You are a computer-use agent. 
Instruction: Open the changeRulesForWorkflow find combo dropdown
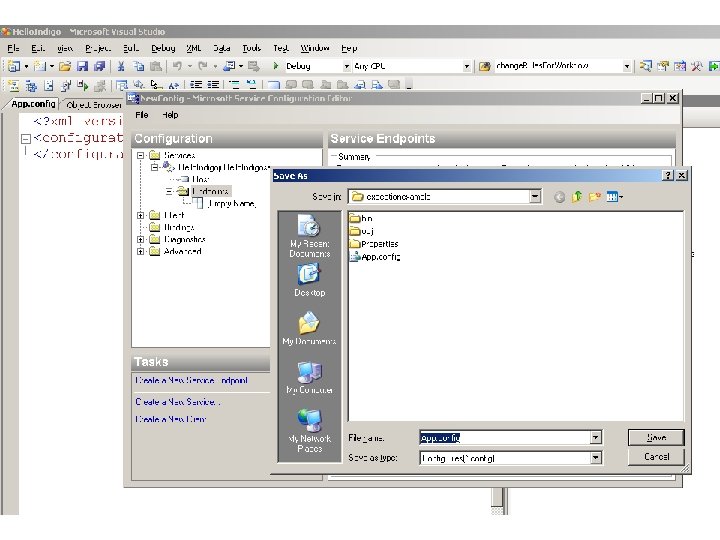(627, 67)
